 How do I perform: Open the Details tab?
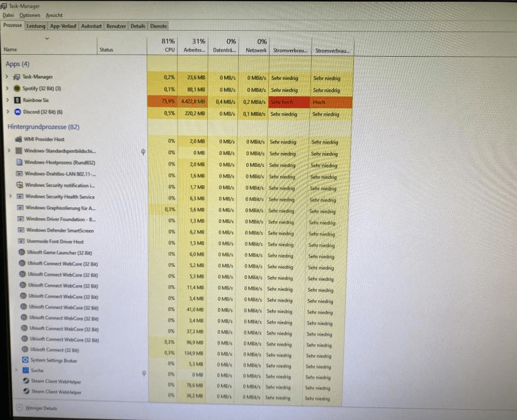138,26
